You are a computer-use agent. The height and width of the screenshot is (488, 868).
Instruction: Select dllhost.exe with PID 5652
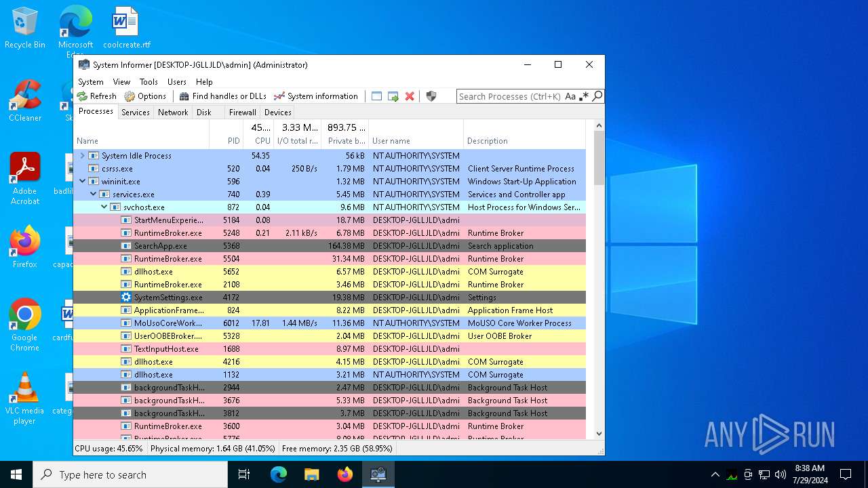click(x=330, y=272)
